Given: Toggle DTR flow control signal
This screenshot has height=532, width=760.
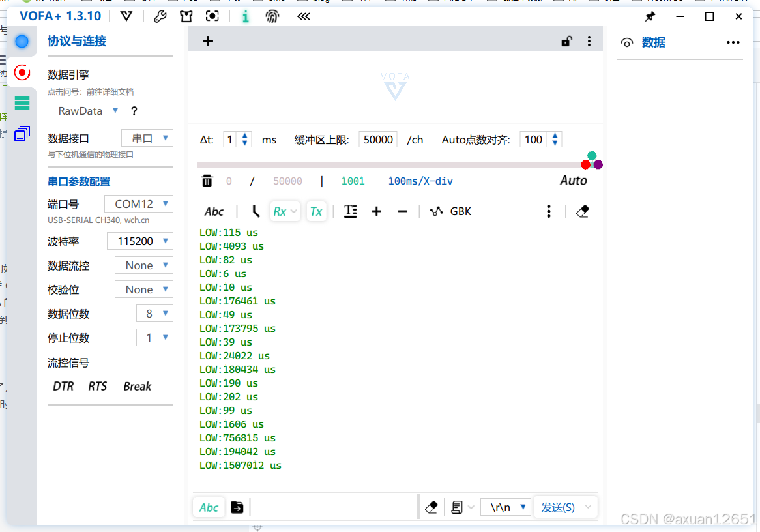Looking at the screenshot, I should (x=63, y=386).
